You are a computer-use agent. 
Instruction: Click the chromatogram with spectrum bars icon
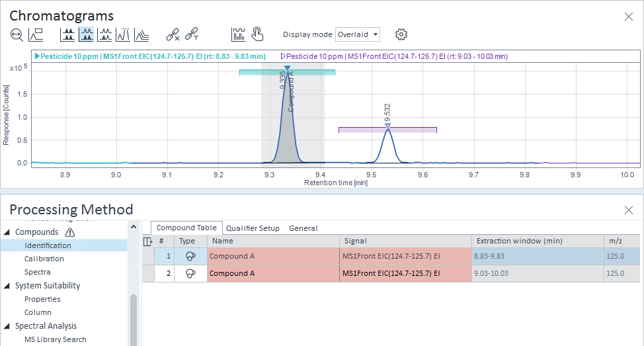[238, 34]
